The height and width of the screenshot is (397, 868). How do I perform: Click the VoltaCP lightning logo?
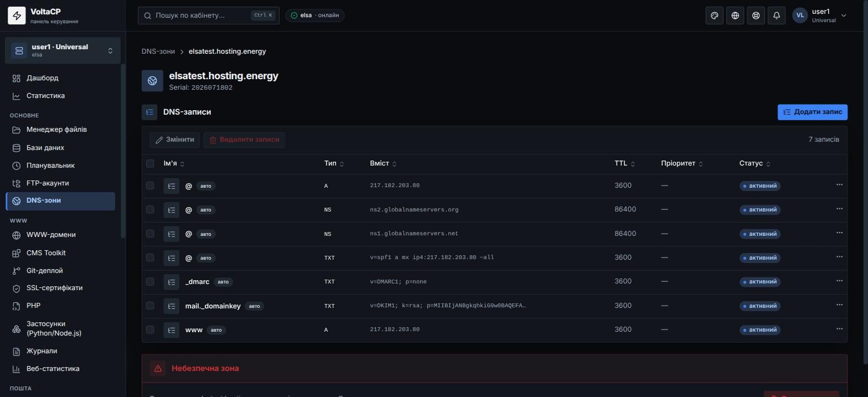point(17,16)
